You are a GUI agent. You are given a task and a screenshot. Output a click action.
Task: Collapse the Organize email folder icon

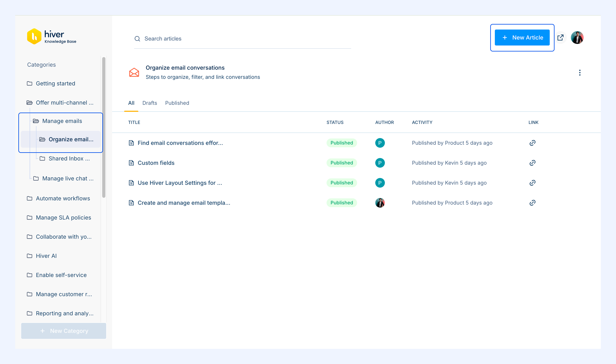(x=42, y=139)
